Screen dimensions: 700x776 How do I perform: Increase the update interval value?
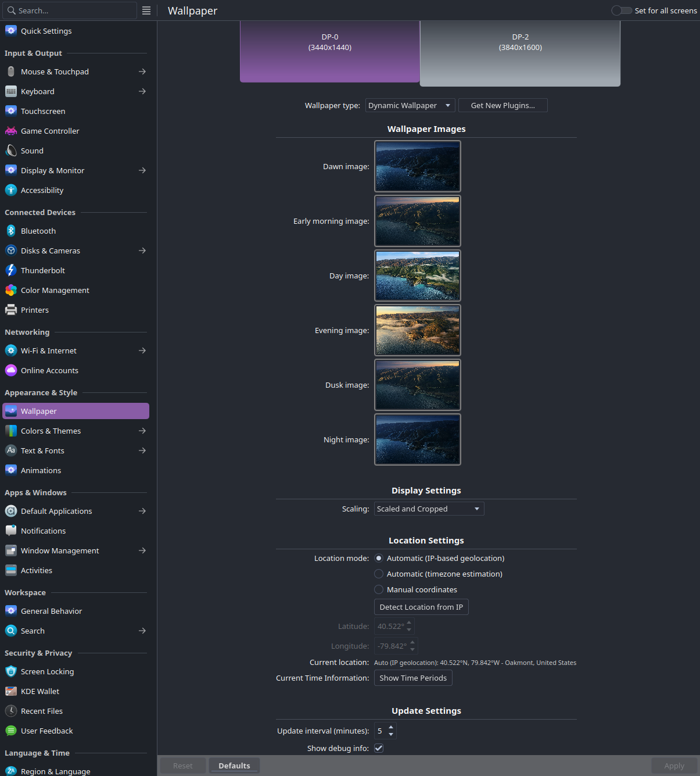tap(391, 727)
